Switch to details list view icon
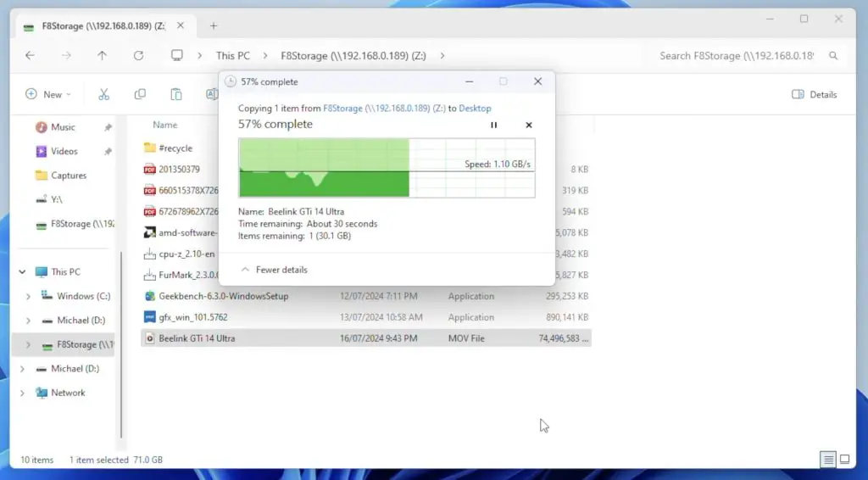The width and height of the screenshot is (868, 480). [x=827, y=460]
